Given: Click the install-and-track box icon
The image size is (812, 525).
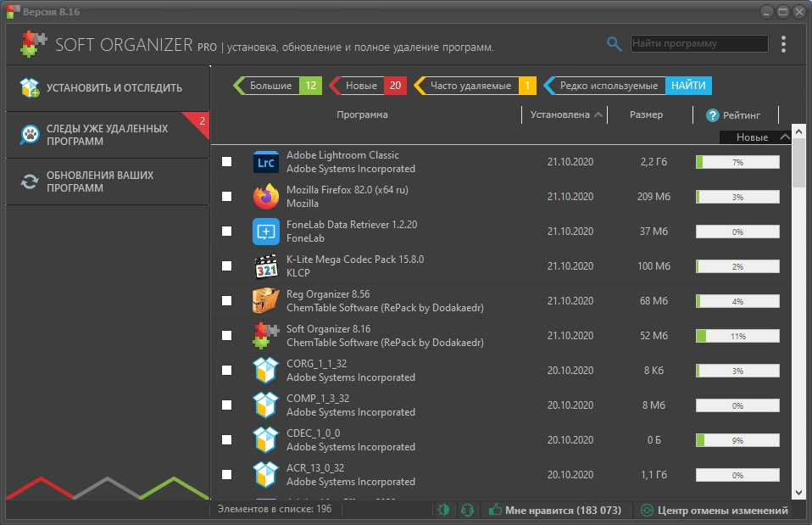Looking at the screenshot, I should (x=30, y=87).
